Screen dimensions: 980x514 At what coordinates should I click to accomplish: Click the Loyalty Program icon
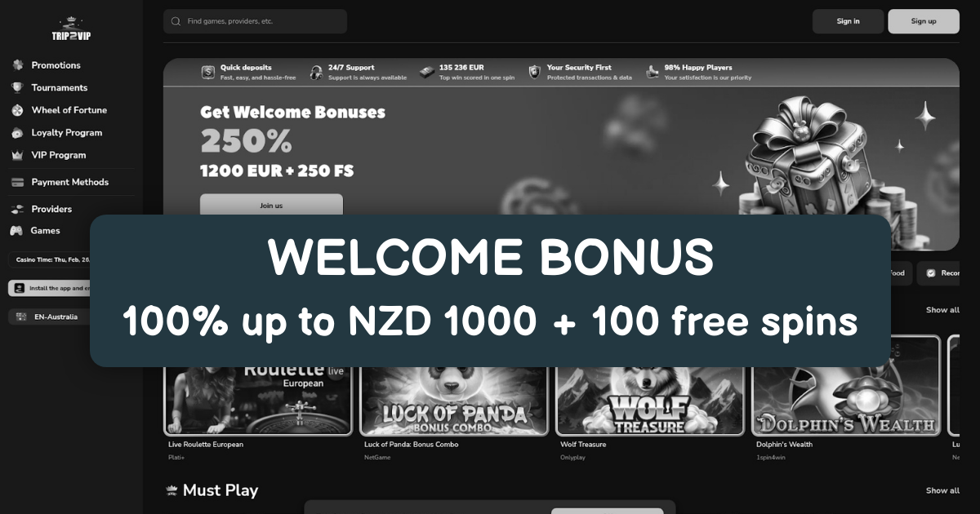[17, 132]
